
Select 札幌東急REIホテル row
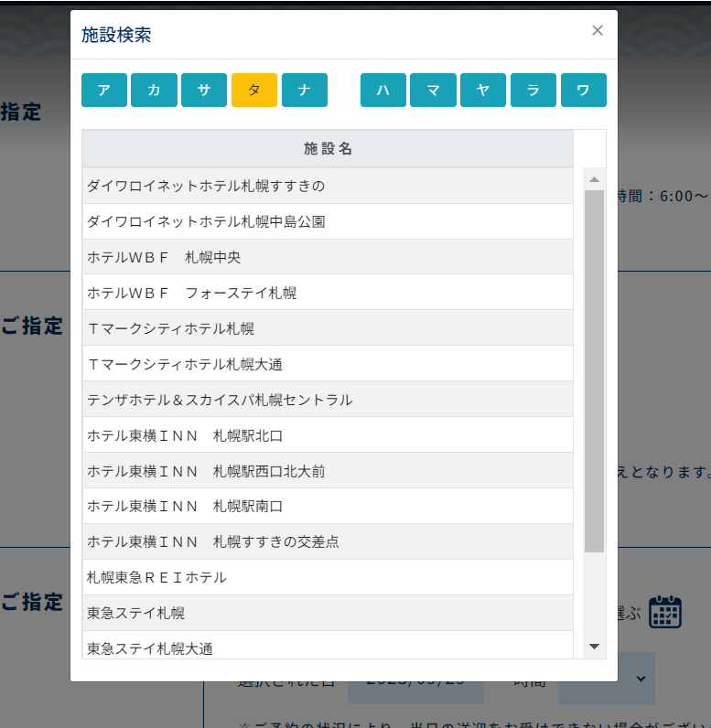pyautogui.click(x=328, y=578)
